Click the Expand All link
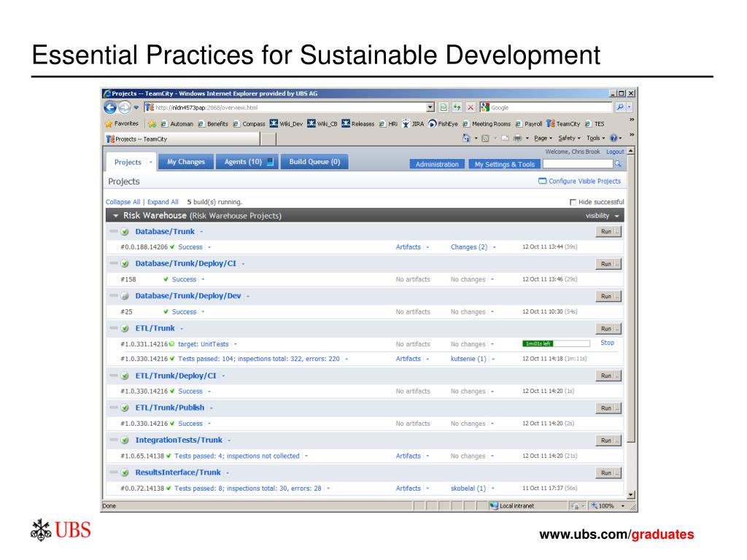Viewport: 747px width, 560px height. click(x=163, y=202)
